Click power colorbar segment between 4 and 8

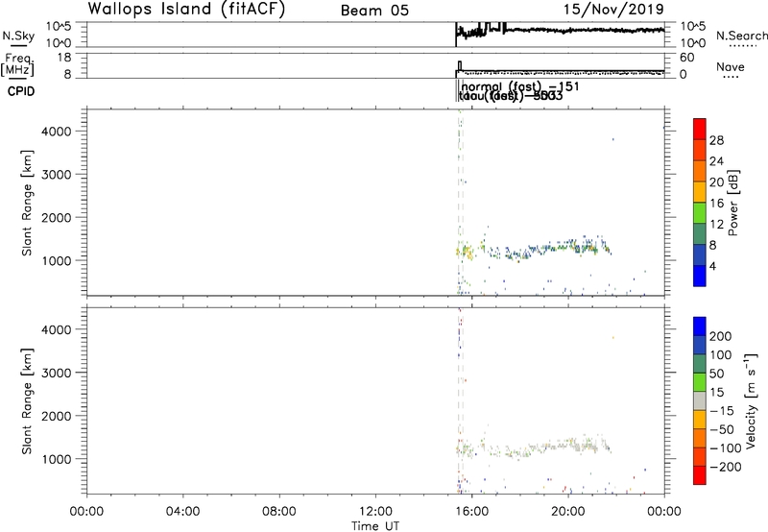click(700, 254)
